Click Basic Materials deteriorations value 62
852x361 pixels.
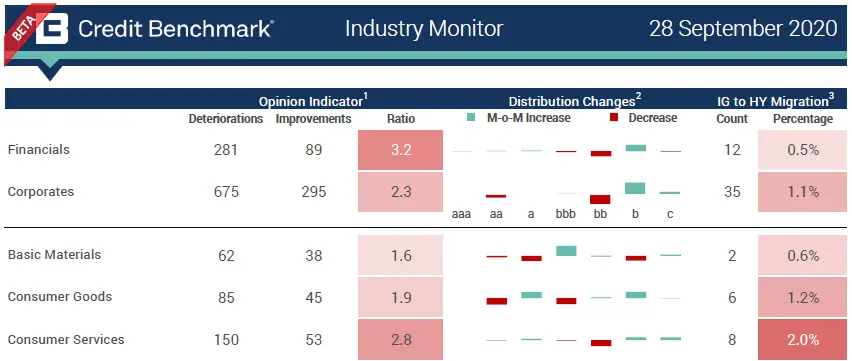(225, 255)
